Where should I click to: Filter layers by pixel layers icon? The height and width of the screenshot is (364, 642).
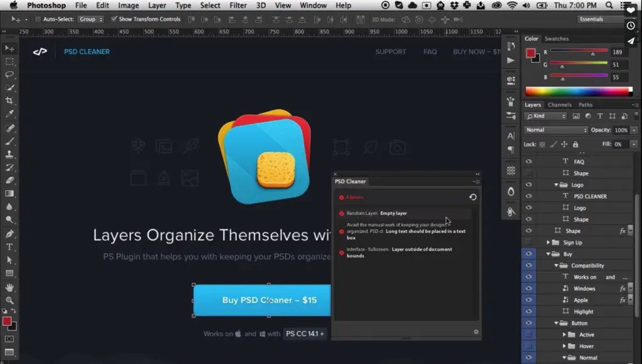pyautogui.click(x=576, y=116)
